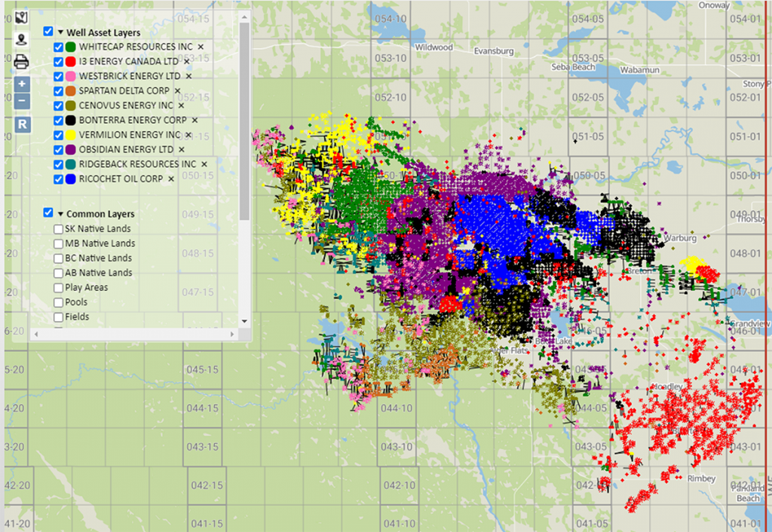
Task: Remove the SPARTAN DELTA CORP layer via its X
Action: click(x=178, y=90)
